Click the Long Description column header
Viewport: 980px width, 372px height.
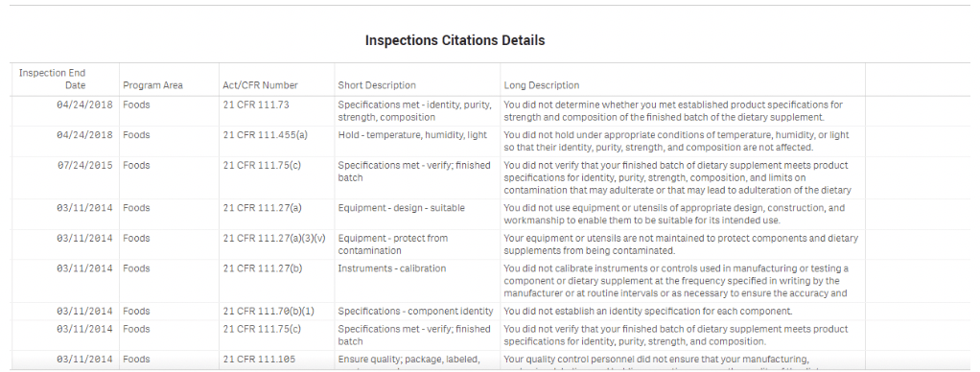point(542,85)
